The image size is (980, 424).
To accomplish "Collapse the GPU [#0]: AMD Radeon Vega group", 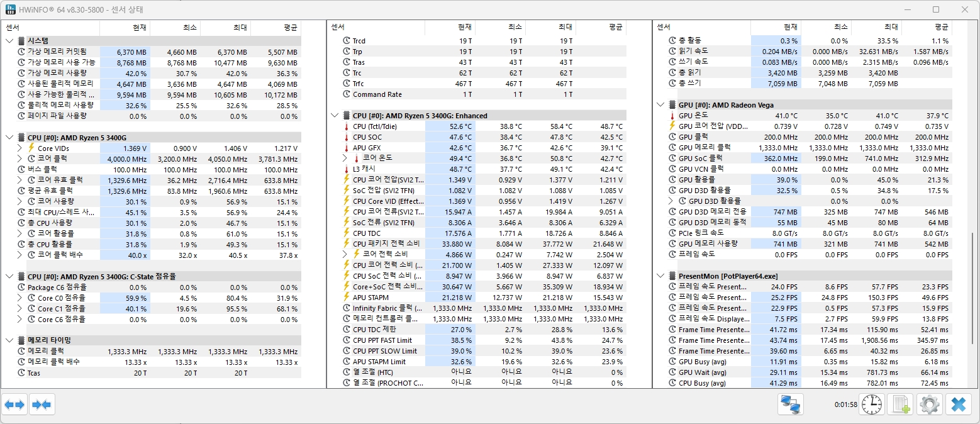I will pos(660,105).
